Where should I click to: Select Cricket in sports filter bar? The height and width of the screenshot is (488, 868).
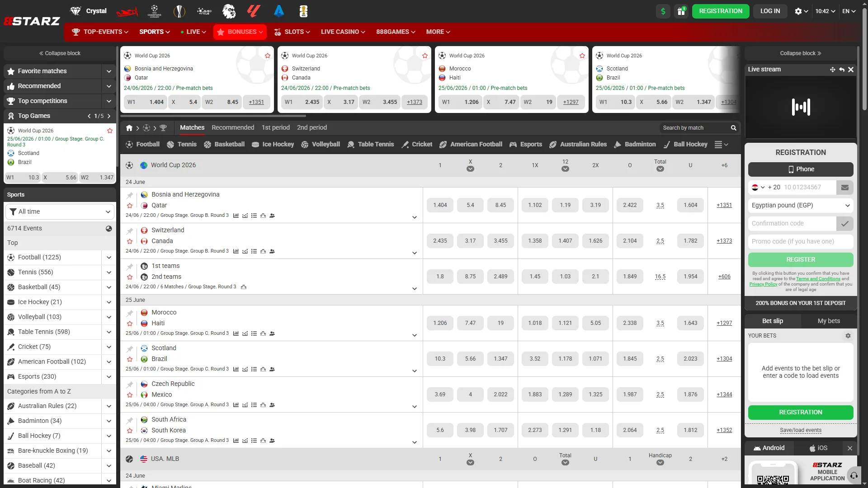[x=417, y=145]
